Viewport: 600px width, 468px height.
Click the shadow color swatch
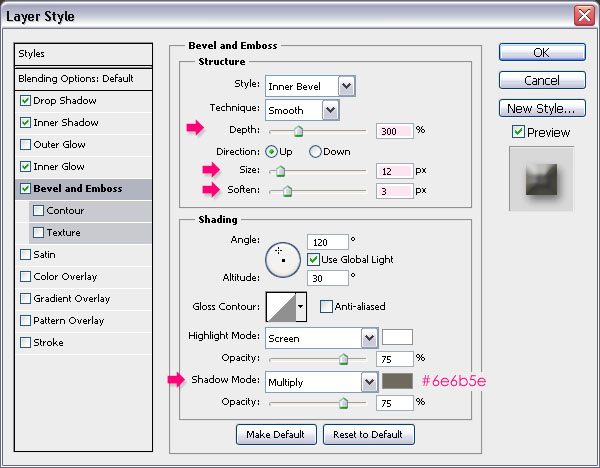(x=397, y=382)
